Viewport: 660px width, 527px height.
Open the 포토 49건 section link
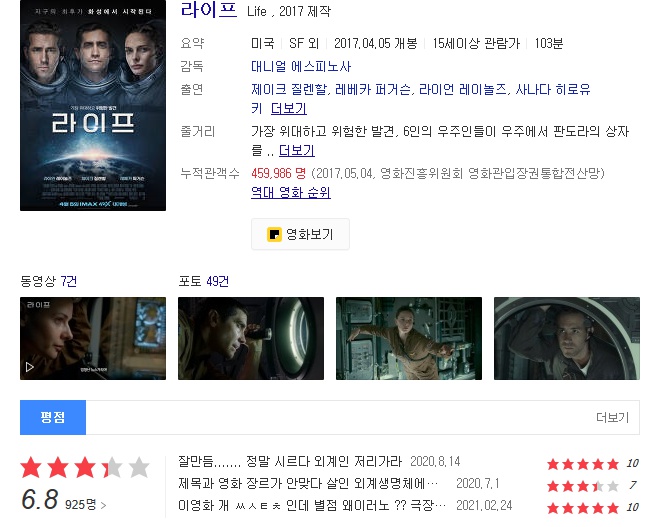(x=203, y=281)
